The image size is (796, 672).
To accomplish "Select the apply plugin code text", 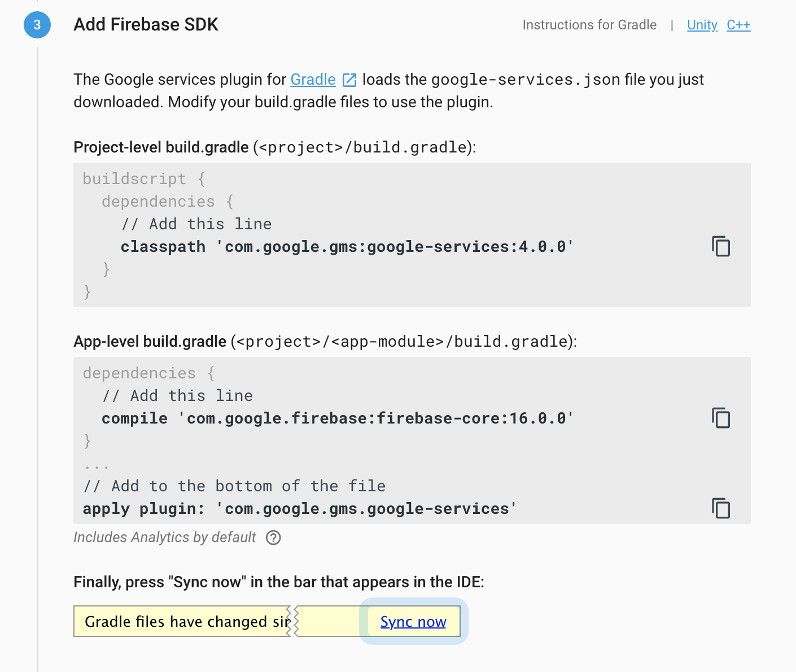I will 299,508.
